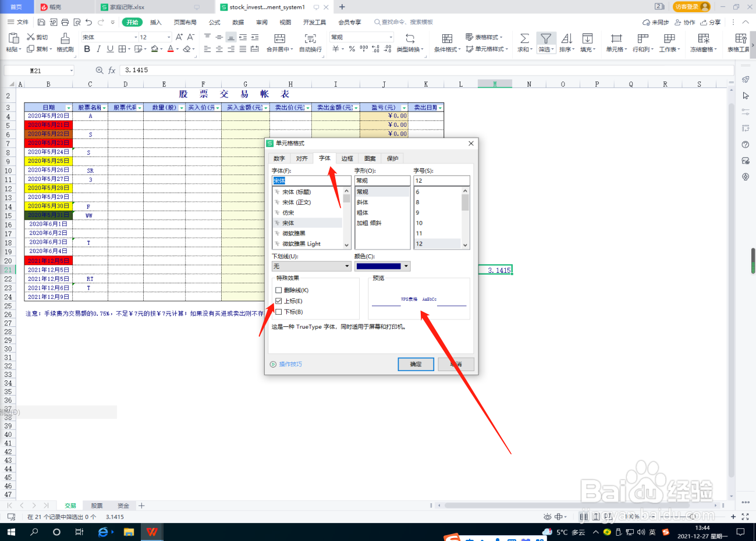
Task: Switch to the 边框 tab in dialog
Action: (x=347, y=158)
